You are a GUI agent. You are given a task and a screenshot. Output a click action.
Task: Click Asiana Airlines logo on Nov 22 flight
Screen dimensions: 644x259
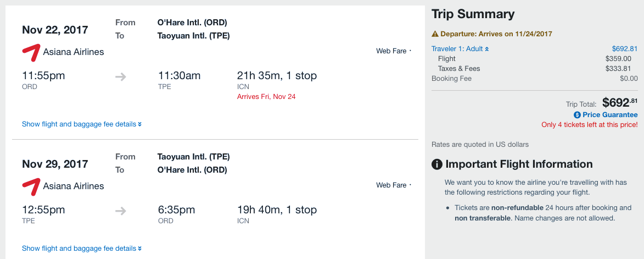pyautogui.click(x=31, y=52)
